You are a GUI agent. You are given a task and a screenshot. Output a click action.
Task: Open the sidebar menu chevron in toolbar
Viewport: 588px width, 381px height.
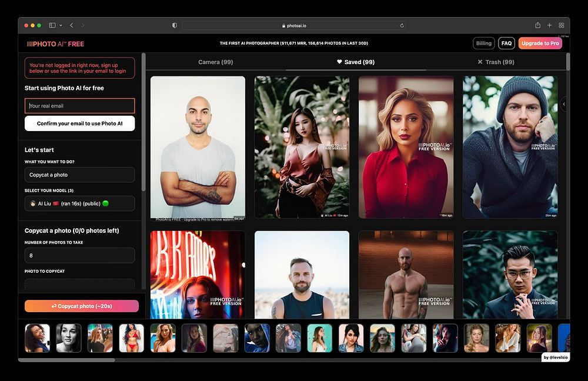(x=61, y=25)
